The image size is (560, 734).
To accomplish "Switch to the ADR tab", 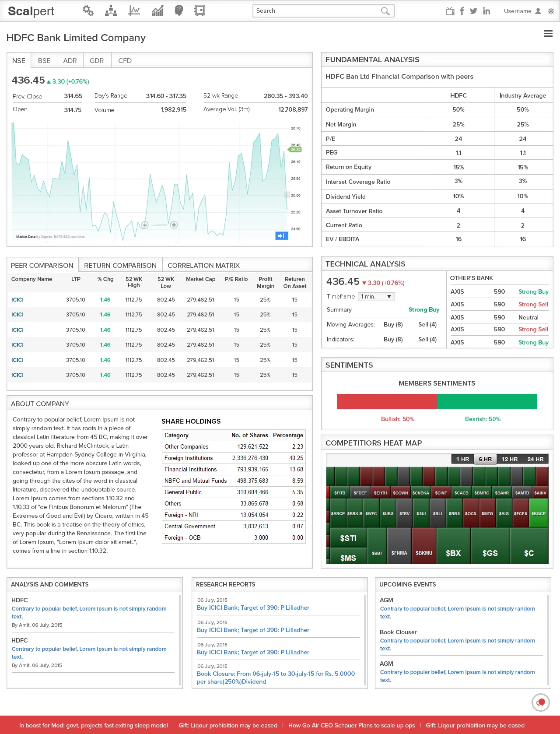I will click(x=70, y=60).
